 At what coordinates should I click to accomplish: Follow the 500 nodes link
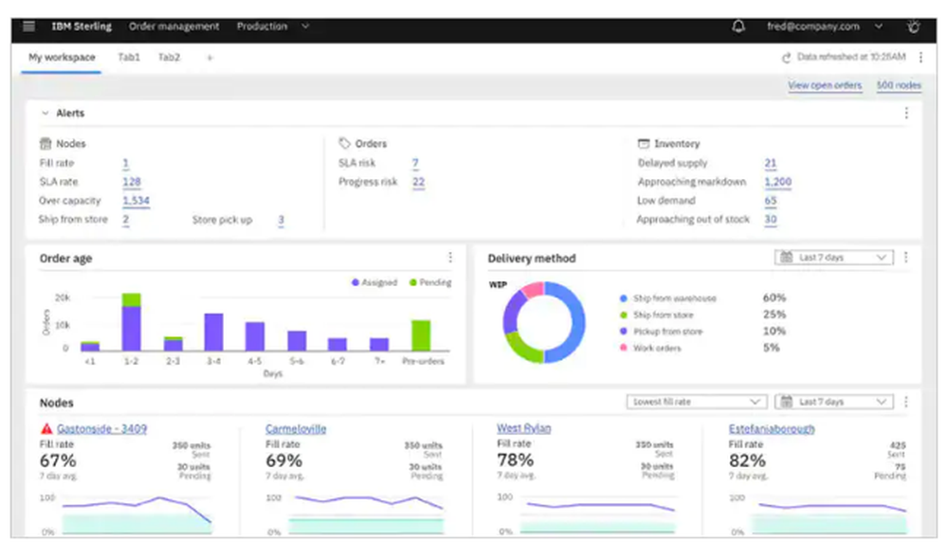click(x=899, y=86)
